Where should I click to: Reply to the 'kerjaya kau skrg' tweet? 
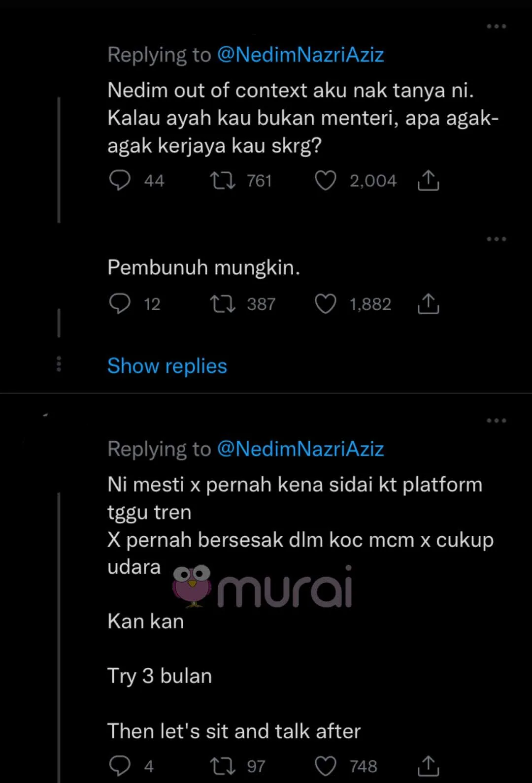[120, 181]
